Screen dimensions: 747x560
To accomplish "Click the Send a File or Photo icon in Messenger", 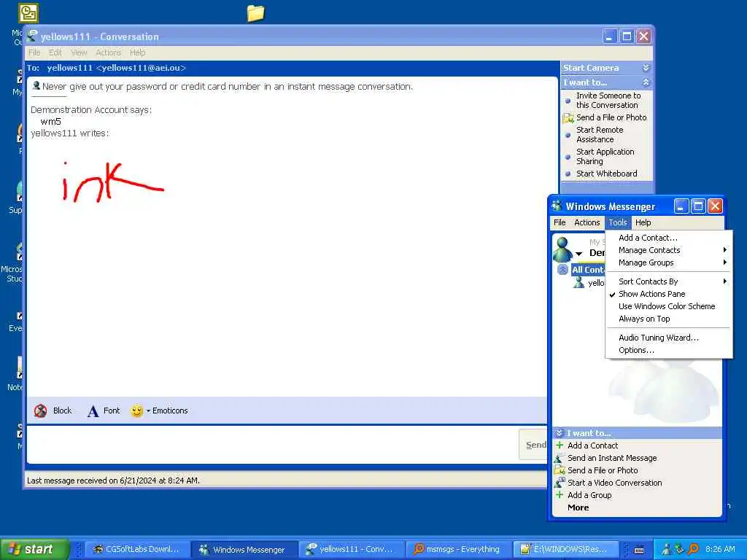I will [560, 470].
